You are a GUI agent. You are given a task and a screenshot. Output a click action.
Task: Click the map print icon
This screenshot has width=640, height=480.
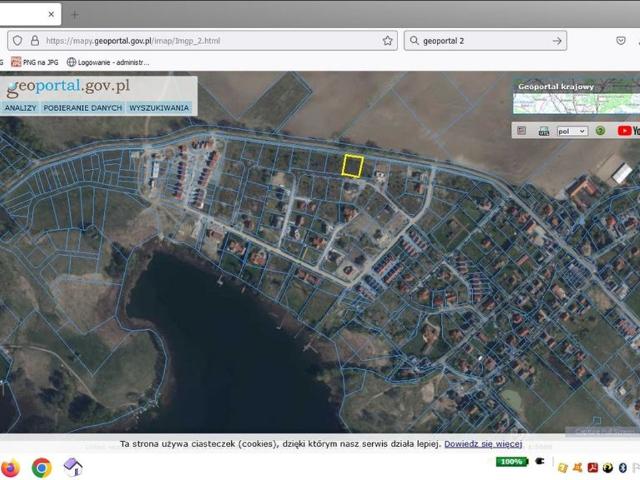tap(544, 130)
